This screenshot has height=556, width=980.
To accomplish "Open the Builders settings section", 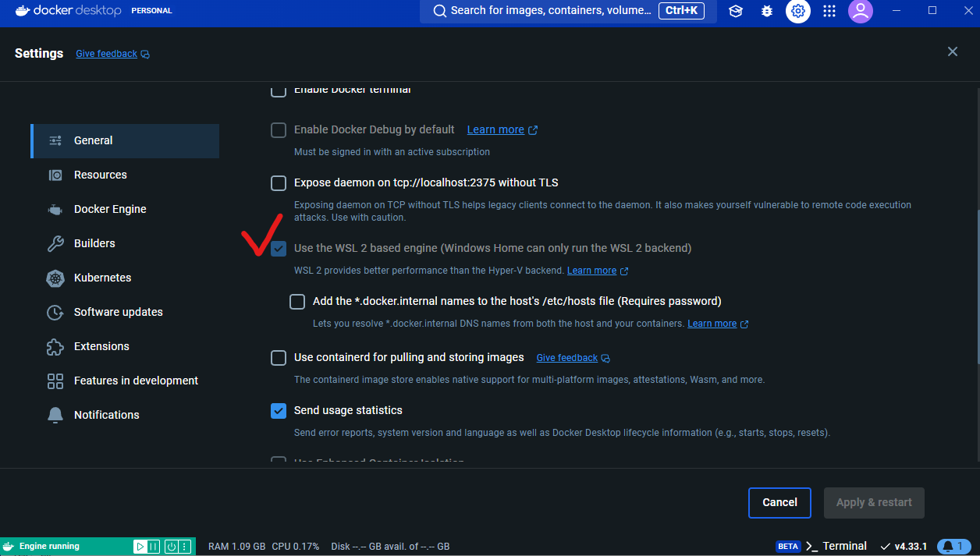I will tap(125, 243).
